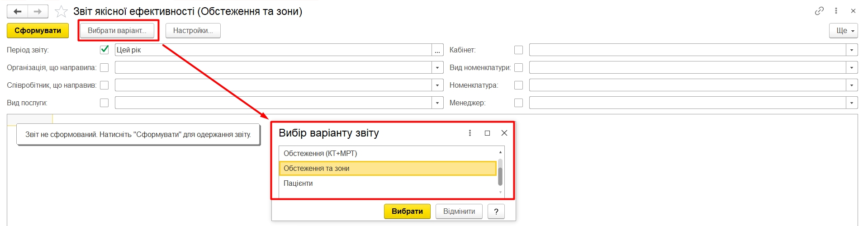Click the question mark help button
The width and height of the screenshot is (868, 226).
(496, 211)
